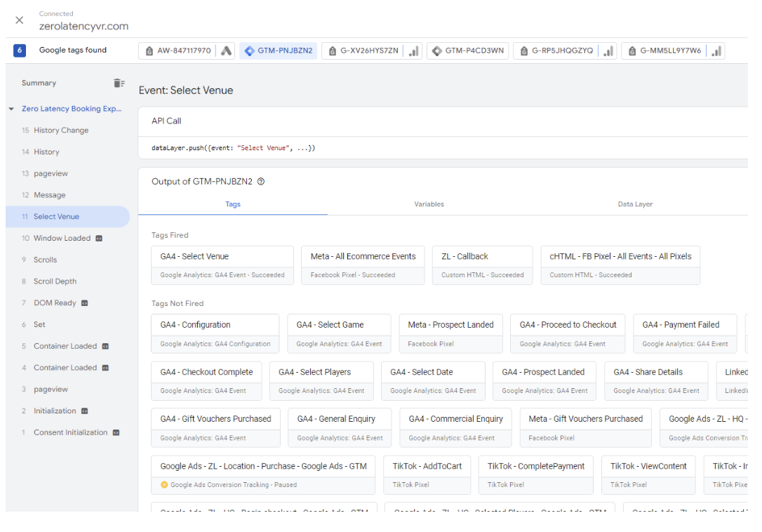
Task: Click the signal bars icon next to G-XV26HYS7ZN
Action: pyautogui.click(x=413, y=50)
